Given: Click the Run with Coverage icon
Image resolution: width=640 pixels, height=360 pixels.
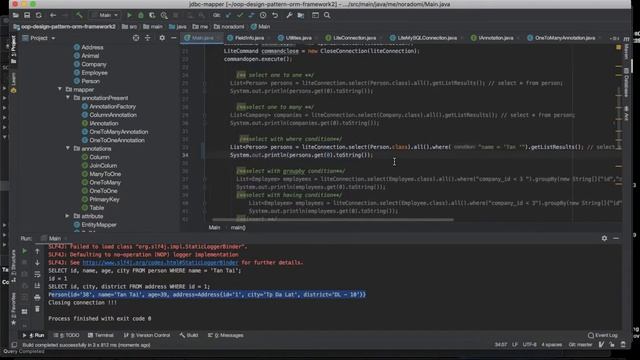Looking at the screenshot, I should [152, 15].
